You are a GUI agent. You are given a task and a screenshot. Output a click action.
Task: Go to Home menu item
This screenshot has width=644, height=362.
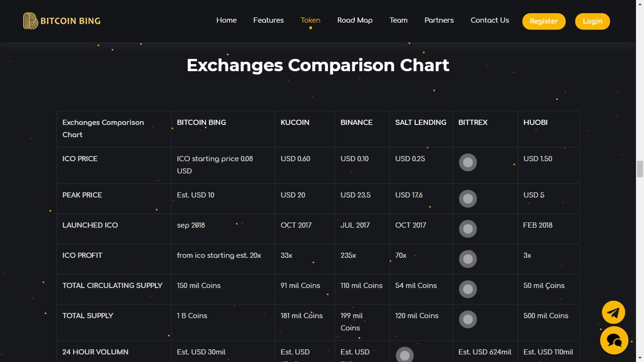(x=226, y=20)
